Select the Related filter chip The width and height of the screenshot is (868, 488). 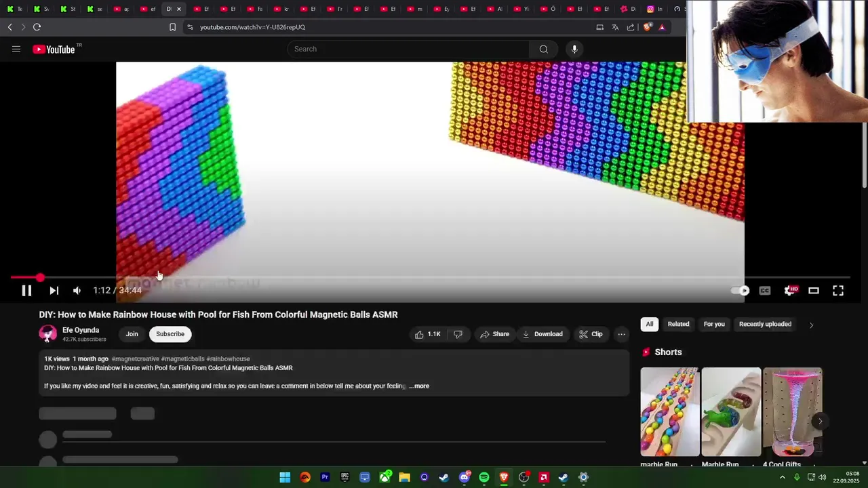(678, 324)
